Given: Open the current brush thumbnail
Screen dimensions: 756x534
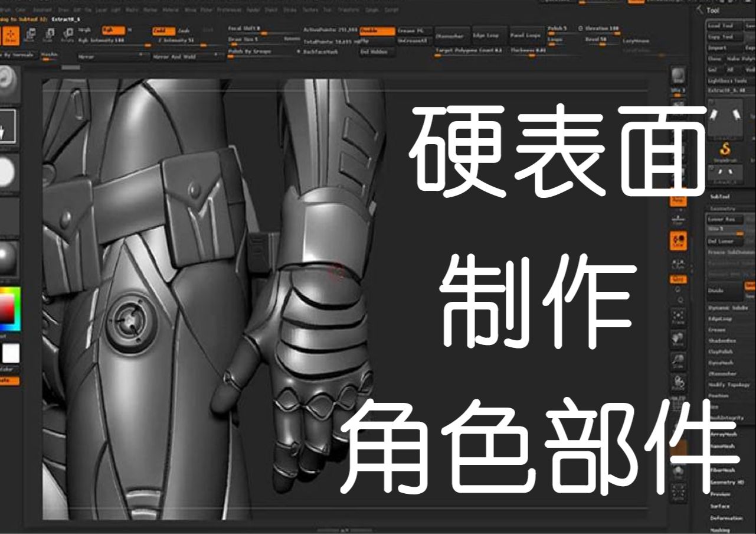Looking at the screenshot, I should [x=9, y=82].
